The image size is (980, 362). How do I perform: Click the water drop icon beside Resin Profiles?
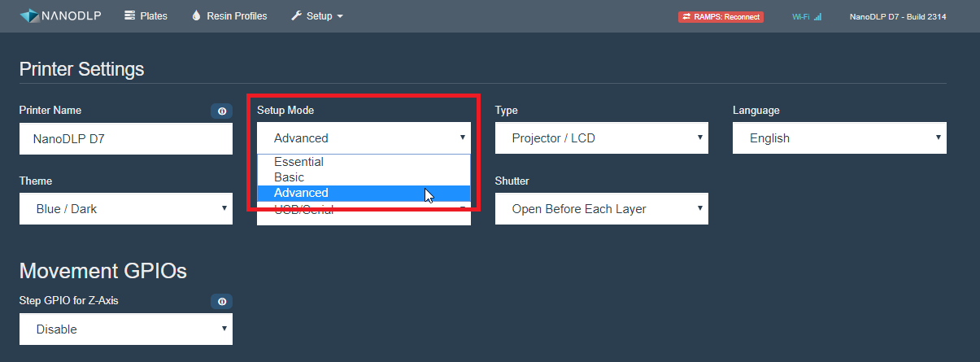[196, 16]
